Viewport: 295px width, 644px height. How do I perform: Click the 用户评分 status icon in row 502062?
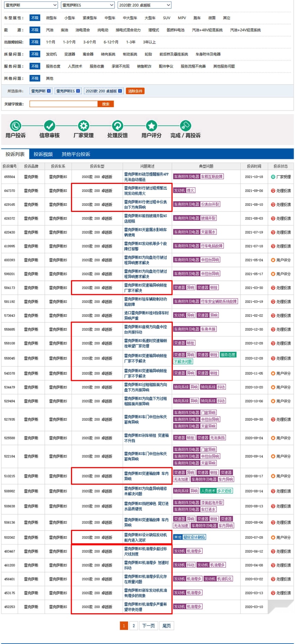point(273,538)
